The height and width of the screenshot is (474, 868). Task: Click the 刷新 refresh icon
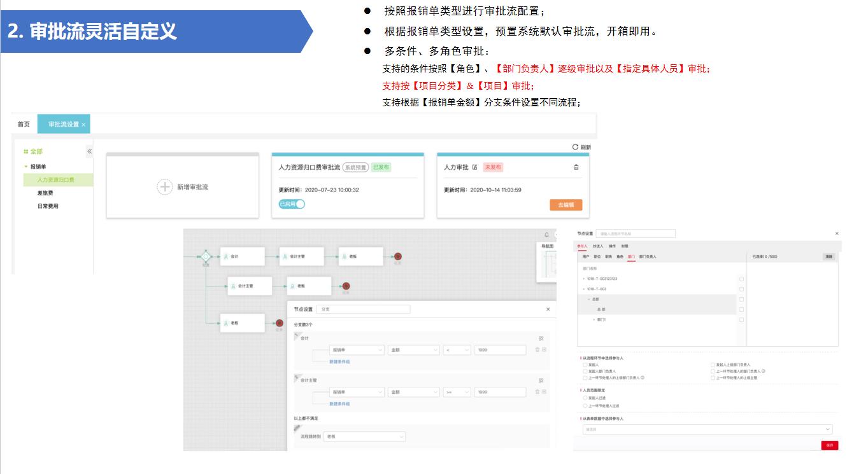(575, 147)
